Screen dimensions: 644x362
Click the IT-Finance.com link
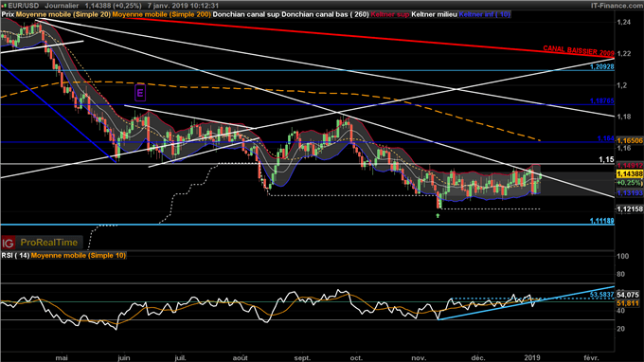pos(617,6)
